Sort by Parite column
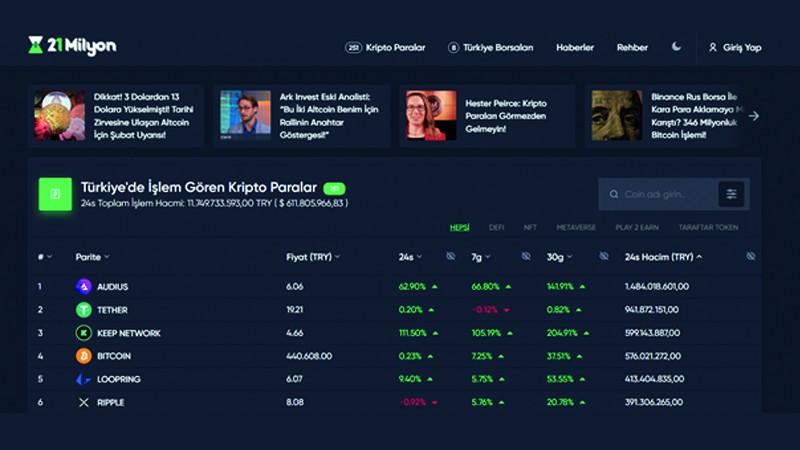The image size is (800, 450). (92, 257)
